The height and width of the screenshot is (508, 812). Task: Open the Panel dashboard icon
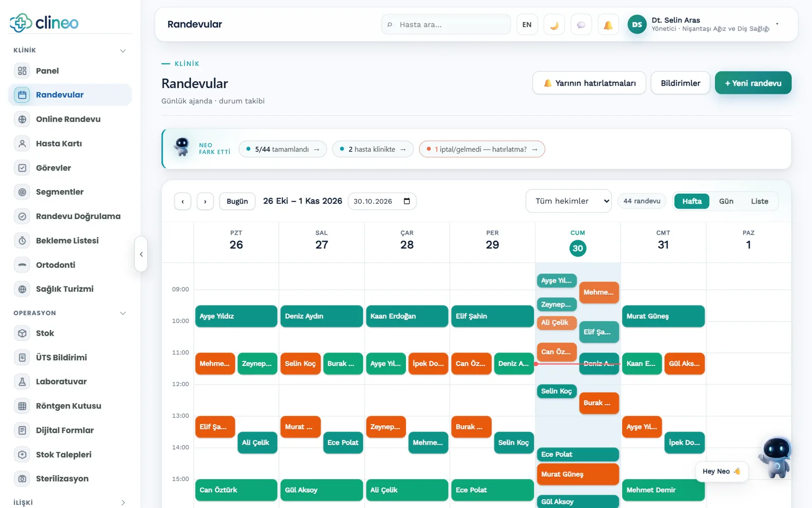click(x=22, y=71)
